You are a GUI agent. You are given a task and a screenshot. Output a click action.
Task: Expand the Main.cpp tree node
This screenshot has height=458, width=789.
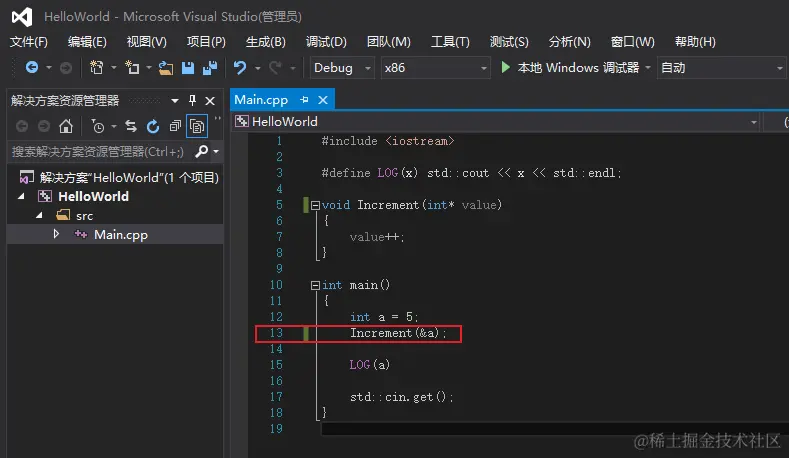56,234
